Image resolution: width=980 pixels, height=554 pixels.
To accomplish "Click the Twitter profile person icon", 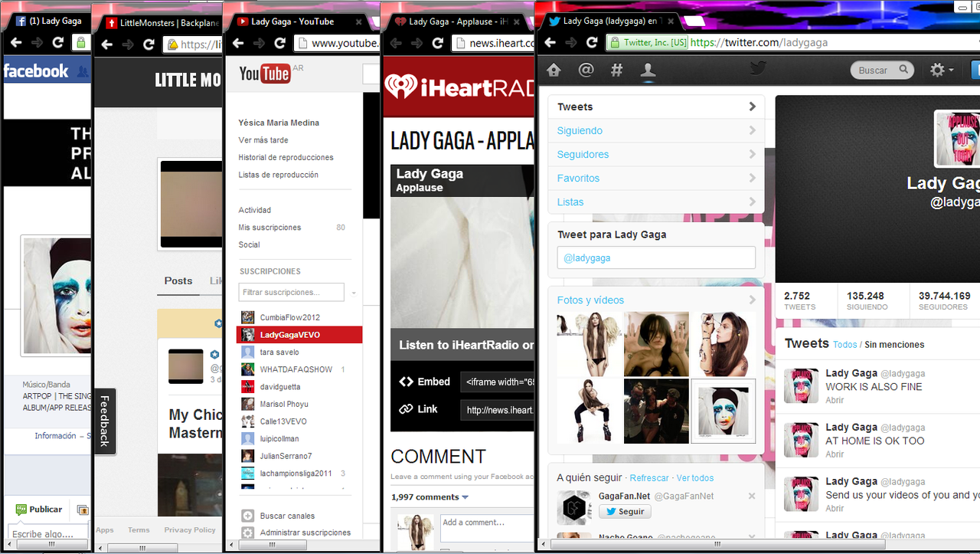I will 648,70.
